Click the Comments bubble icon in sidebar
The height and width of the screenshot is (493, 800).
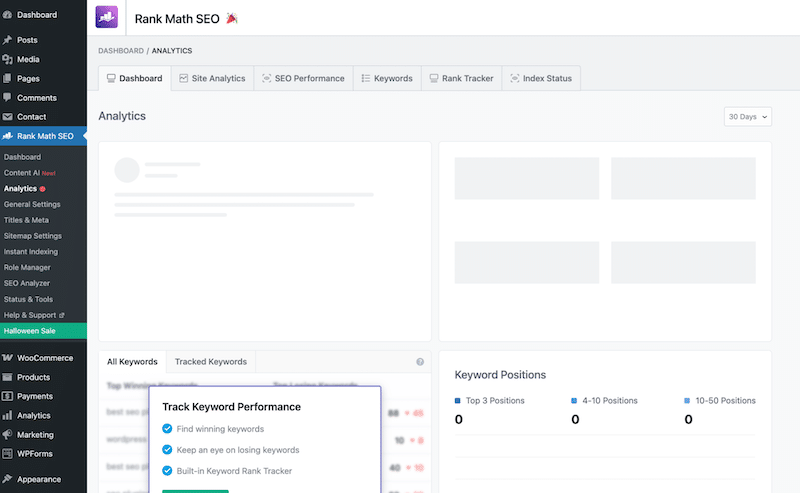[7, 97]
